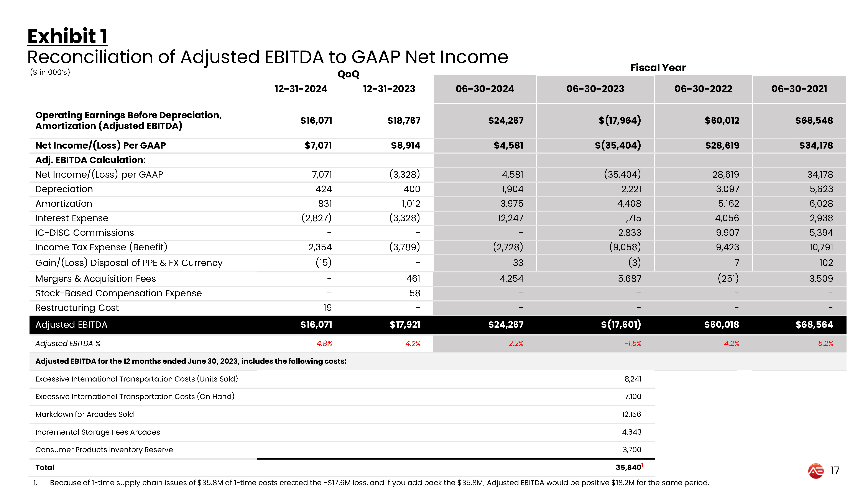868x488 pixels.
Task: Click the red AE logo icon
Action: 816,470
